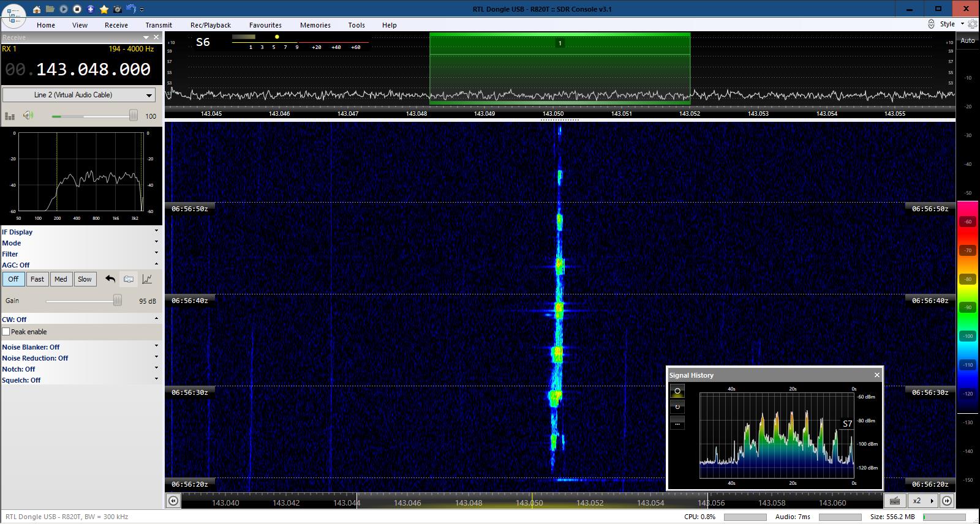Click the folder icon in quick access toolbar
980x524 pixels.
[x=50, y=9]
